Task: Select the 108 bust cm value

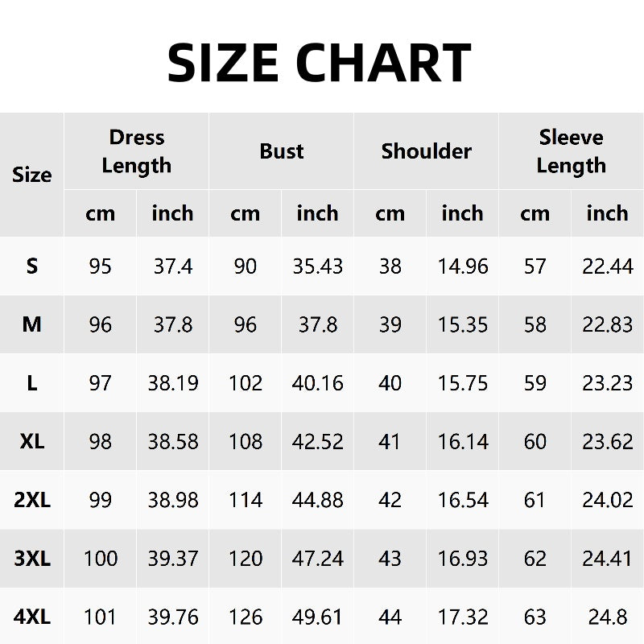Action: click(246, 442)
